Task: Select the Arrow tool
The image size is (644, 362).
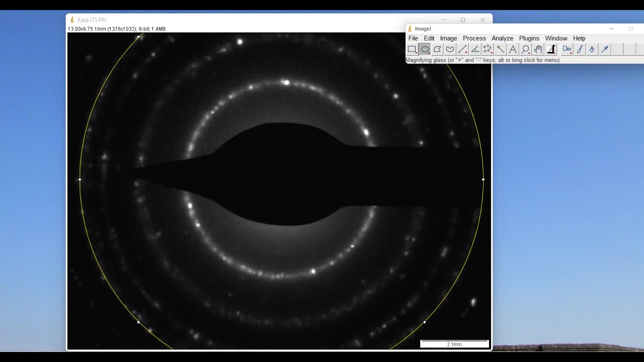Action: pyautogui.click(x=605, y=49)
